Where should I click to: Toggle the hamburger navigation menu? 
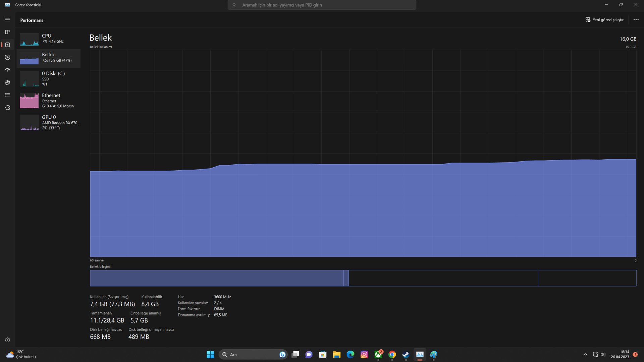(7, 20)
